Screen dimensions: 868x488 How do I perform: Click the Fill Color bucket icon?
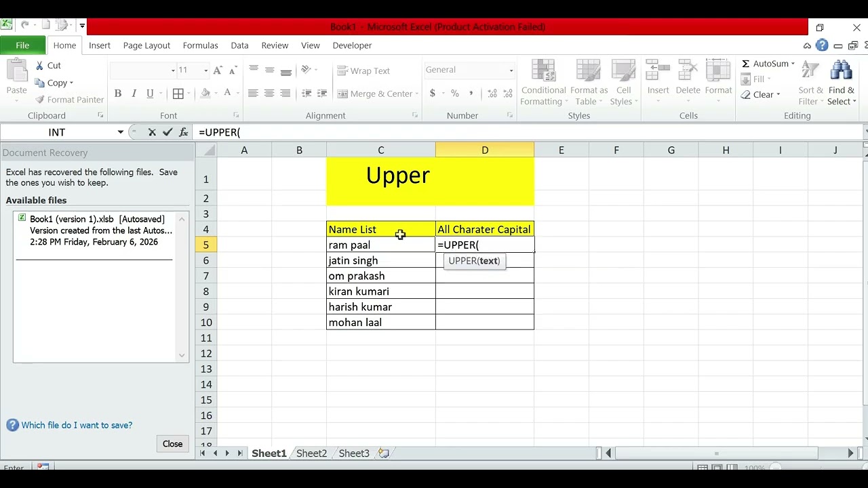click(x=205, y=94)
